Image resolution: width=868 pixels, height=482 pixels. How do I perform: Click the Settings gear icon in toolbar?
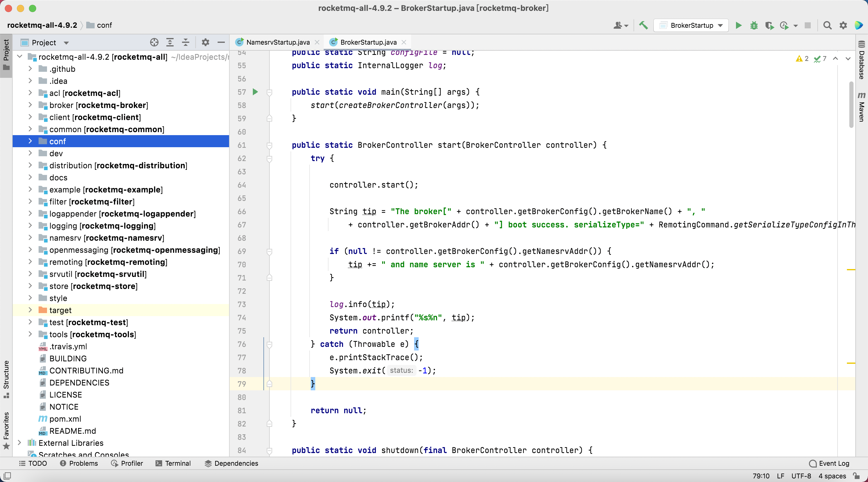point(843,25)
